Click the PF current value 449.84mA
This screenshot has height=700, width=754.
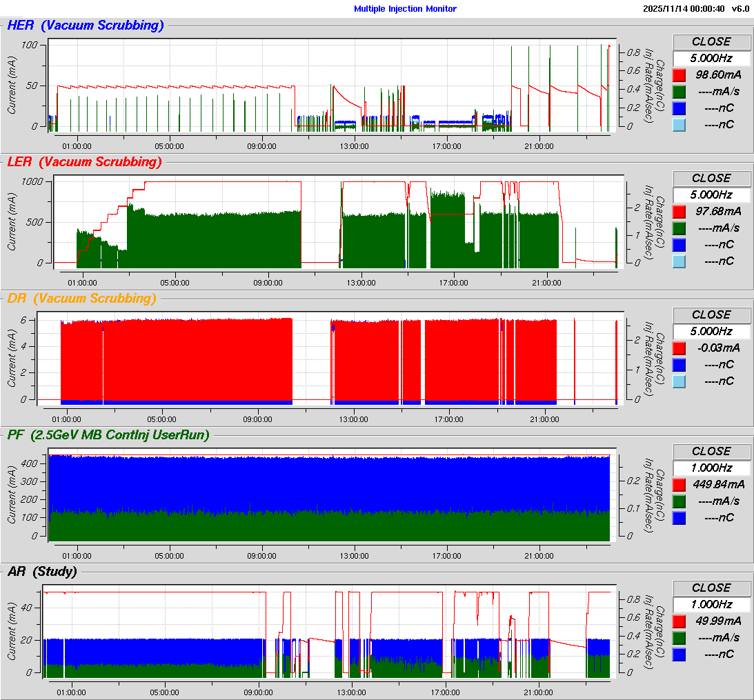click(x=718, y=485)
